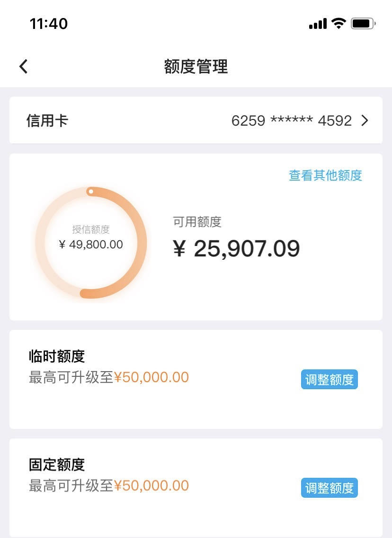Viewport: 392px width, 538px height.
Task: Adjust the 临时额度 with 调整额度 button
Action: coord(330,379)
